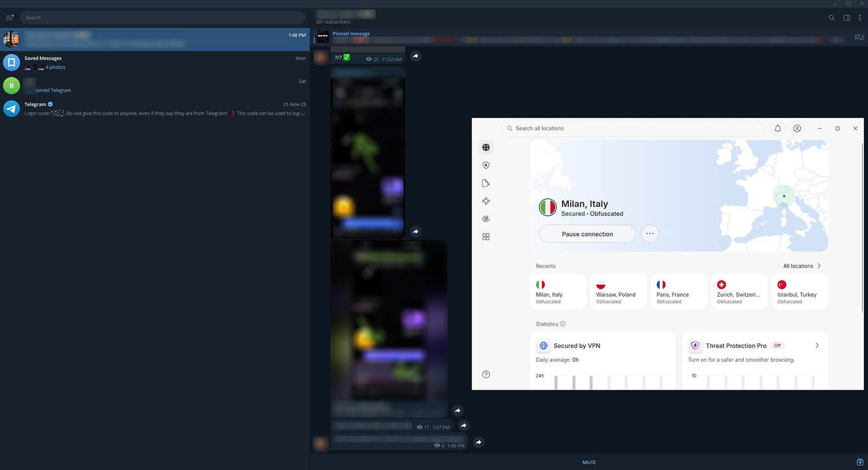868x470 pixels.
Task: Toggle Telegram right info panel icon
Action: click(x=847, y=18)
